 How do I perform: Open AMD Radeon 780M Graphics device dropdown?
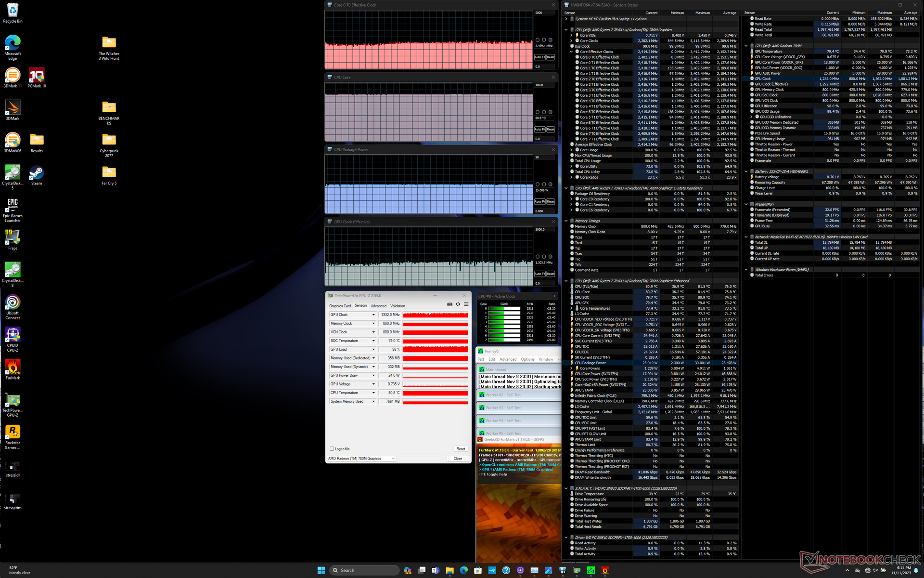[x=393, y=459]
